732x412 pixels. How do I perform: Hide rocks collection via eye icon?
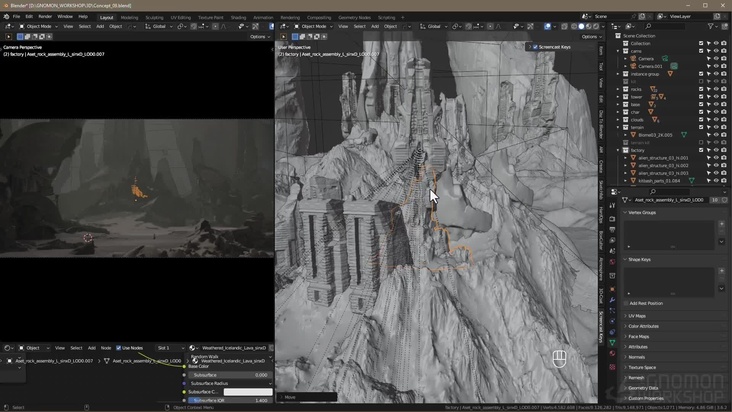pyautogui.click(x=716, y=89)
